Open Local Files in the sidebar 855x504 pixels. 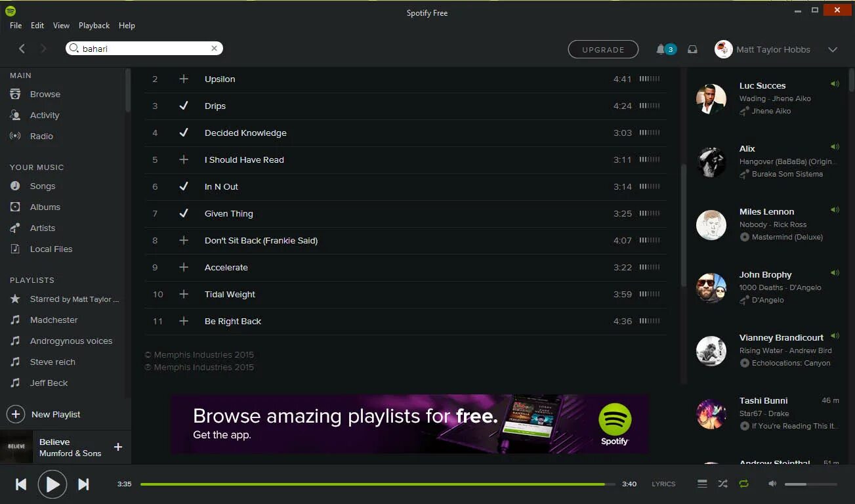tap(51, 249)
